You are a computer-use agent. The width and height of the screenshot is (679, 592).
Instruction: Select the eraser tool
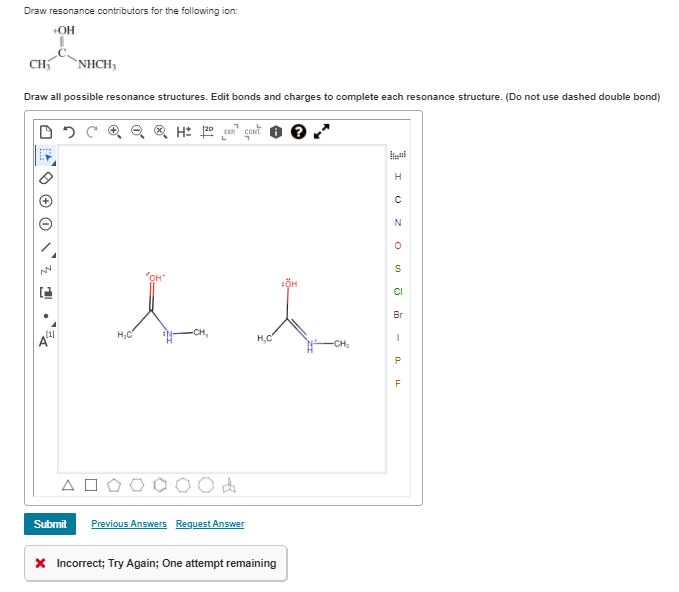(46, 178)
